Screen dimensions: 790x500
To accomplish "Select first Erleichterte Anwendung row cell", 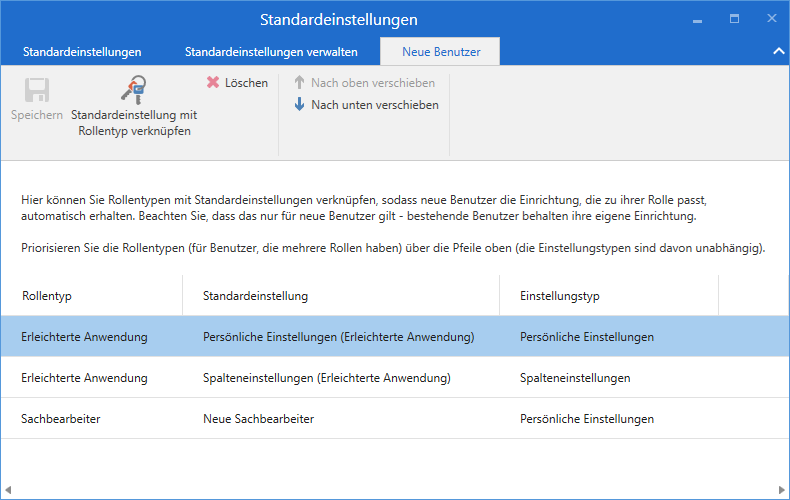I will (x=84, y=337).
